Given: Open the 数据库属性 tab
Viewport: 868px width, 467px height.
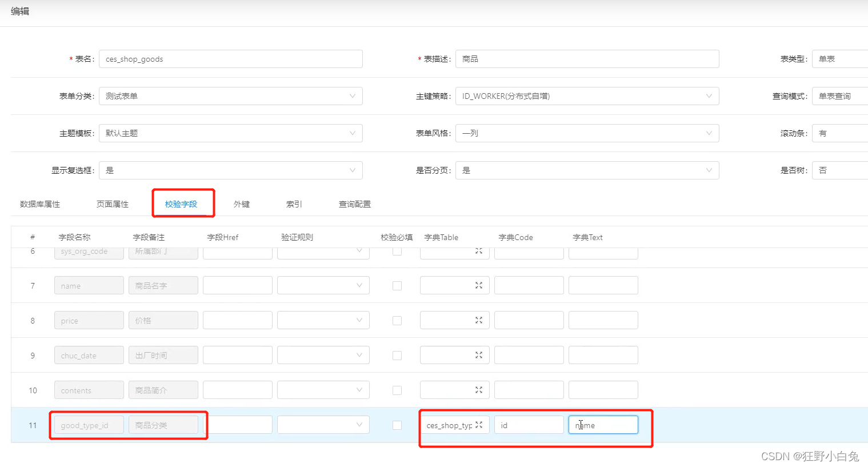Looking at the screenshot, I should [39, 203].
